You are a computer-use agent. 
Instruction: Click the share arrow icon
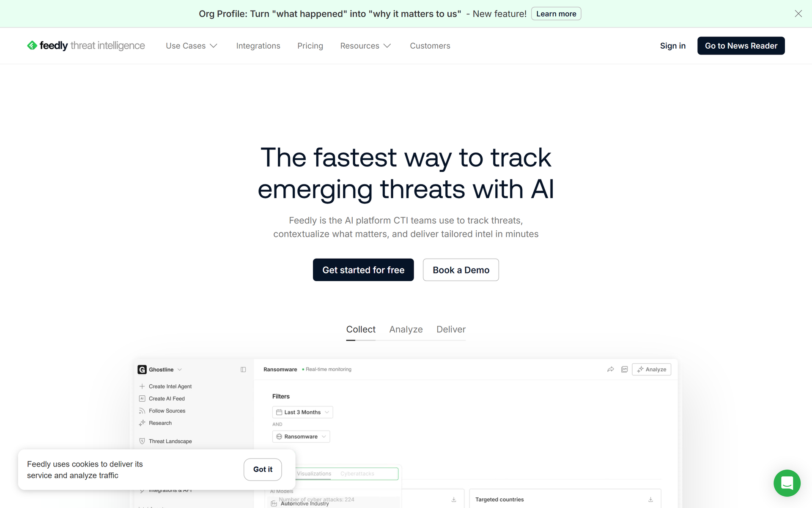[x=610, y=370]
